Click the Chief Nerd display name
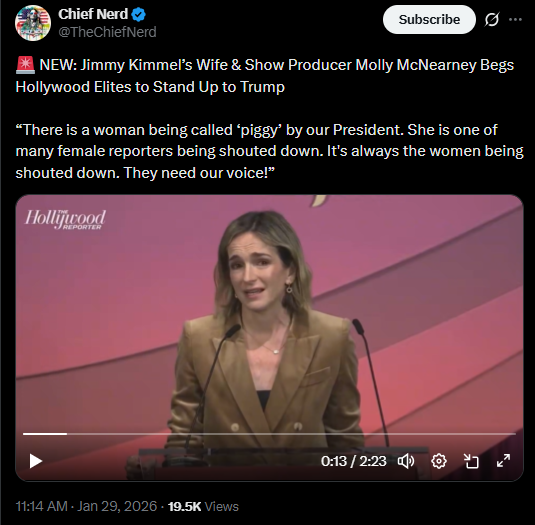Screen dimensions: 535x525 93,14
